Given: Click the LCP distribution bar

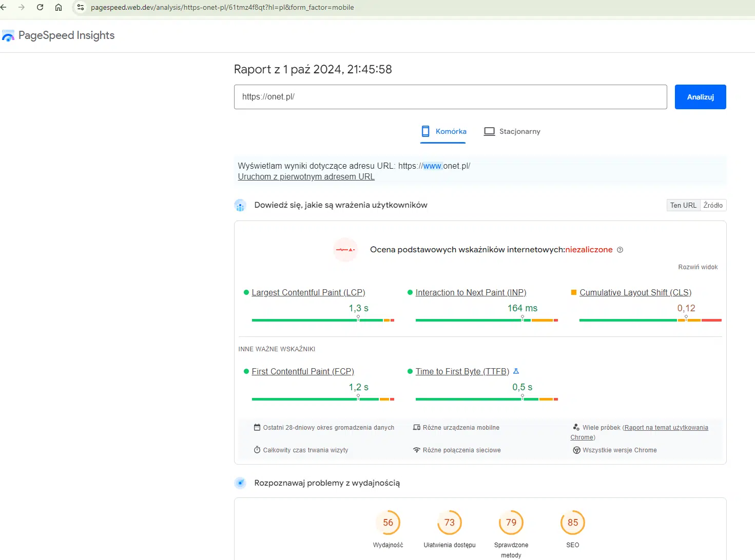Looking at the screenshot, I should point(323,320).
